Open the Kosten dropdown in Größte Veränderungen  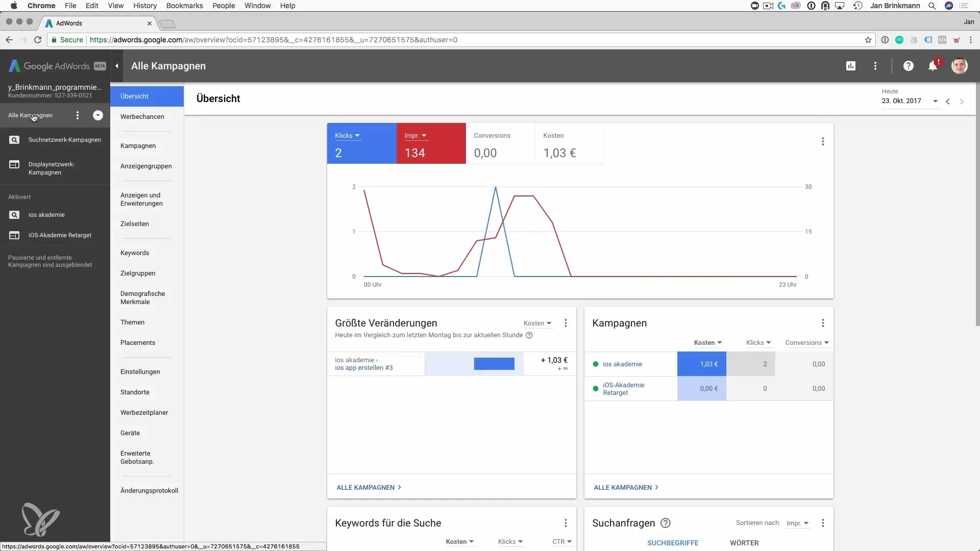pyautogui.click(x=537, y=323)
